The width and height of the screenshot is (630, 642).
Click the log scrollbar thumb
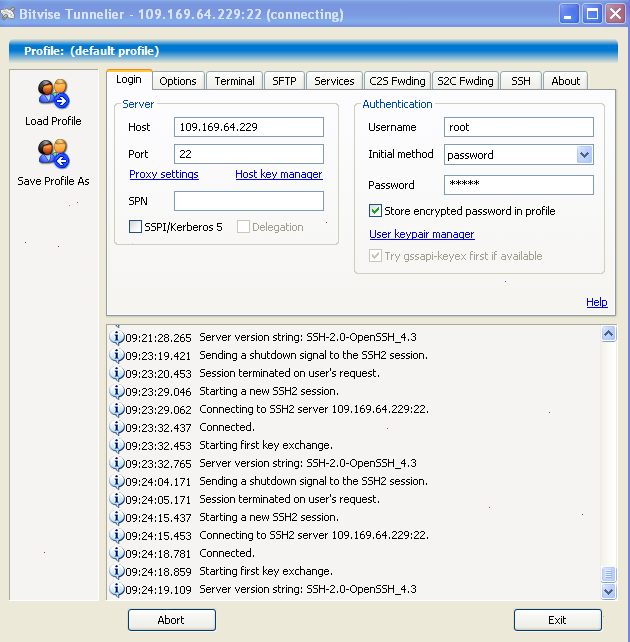608,574
